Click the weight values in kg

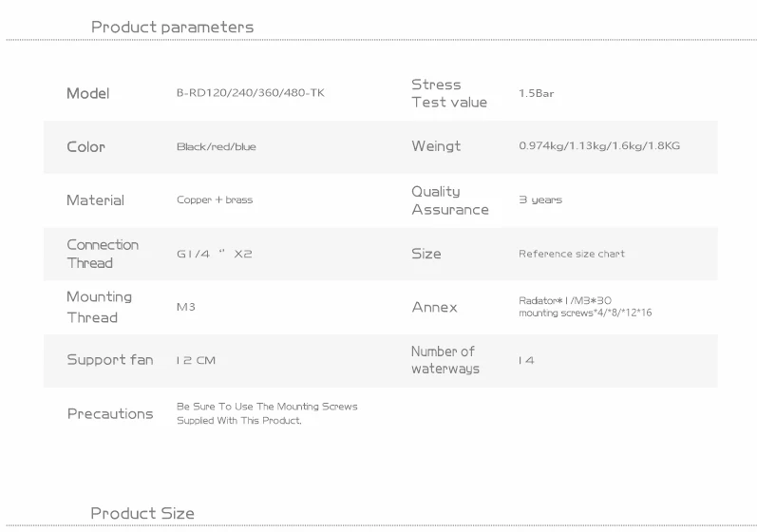click(598, 146)
